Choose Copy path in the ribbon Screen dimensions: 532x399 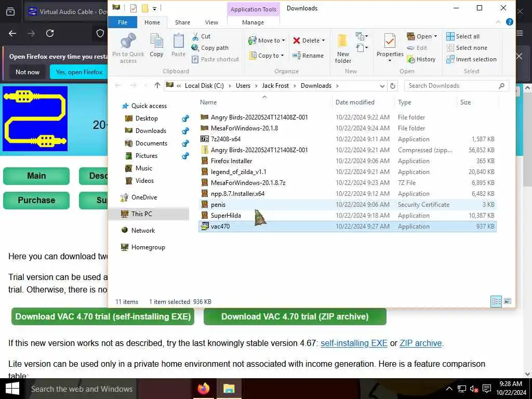point(210,48)
